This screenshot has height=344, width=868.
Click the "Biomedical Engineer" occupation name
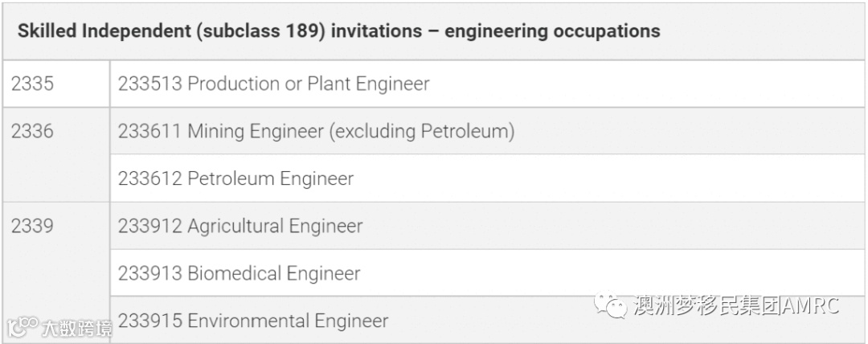[274, 273]
